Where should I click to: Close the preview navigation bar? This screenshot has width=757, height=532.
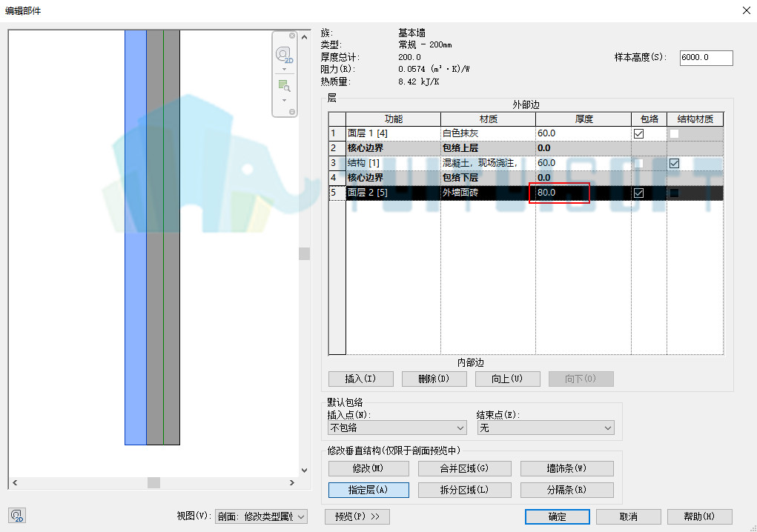click(292, 36)
